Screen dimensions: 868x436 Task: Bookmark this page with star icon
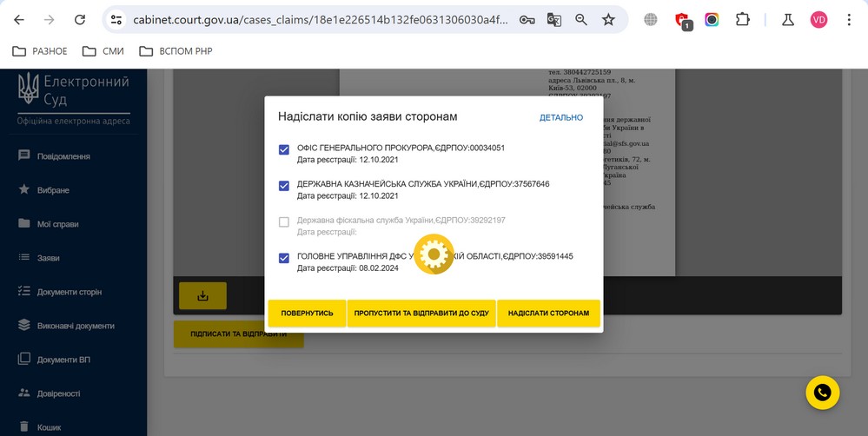pos(608,20)
